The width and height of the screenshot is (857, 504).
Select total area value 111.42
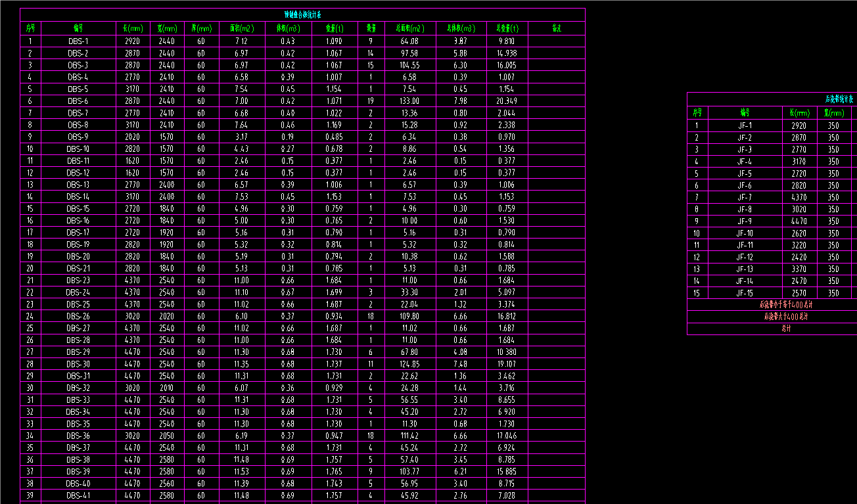[x=409, y=436]
